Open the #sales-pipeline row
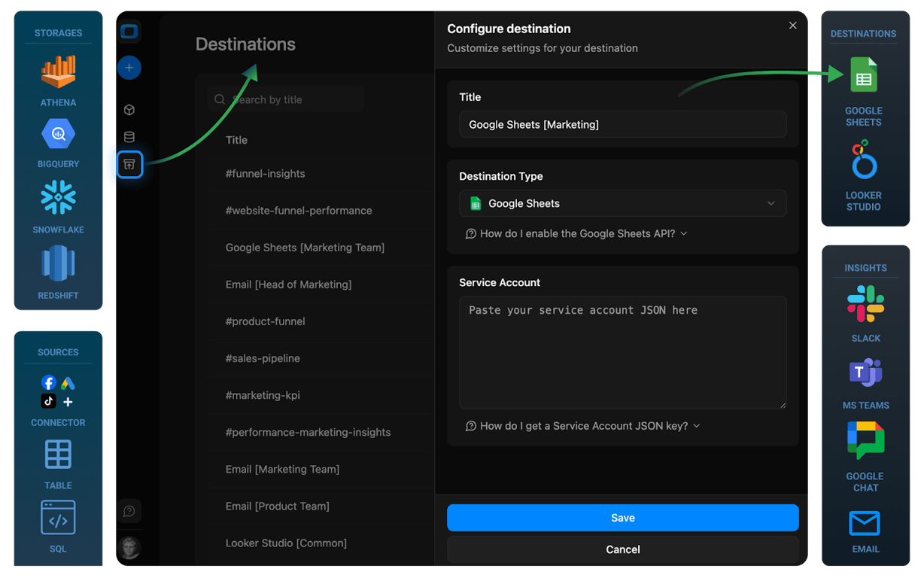 321,358
